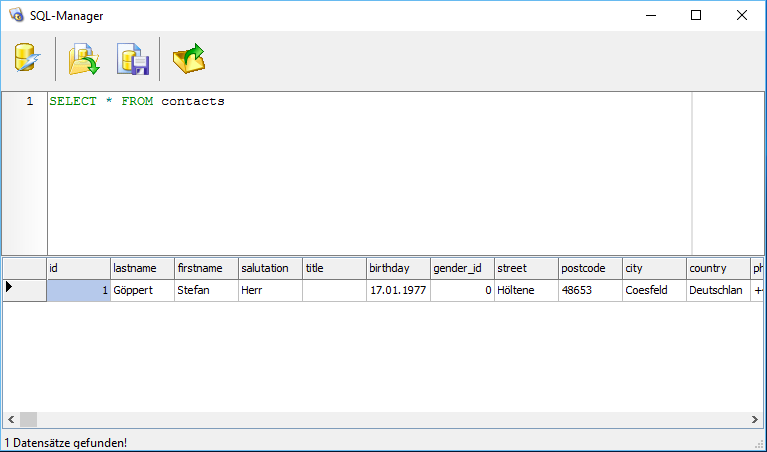
Task: Click the SQL-Manager app icon in title bar
Action: 16,15
